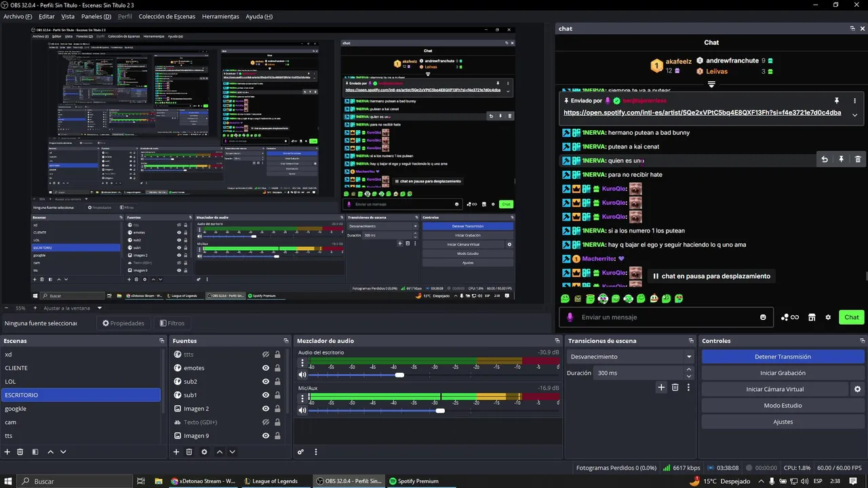Delete the 'quien es uno' chat message
This screenshot has height=488, width=868.
click(858, 160)
